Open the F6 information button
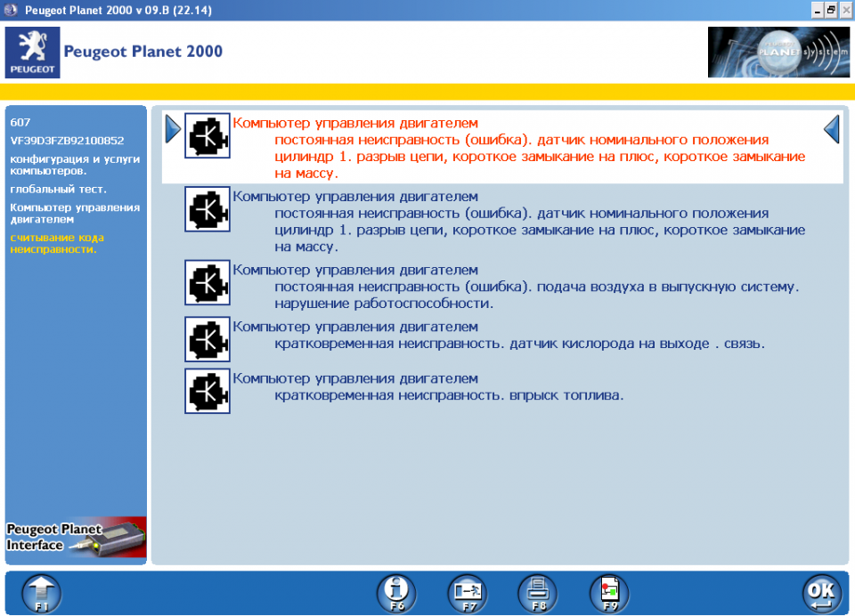Screen dimensions: 855x616 396,593
